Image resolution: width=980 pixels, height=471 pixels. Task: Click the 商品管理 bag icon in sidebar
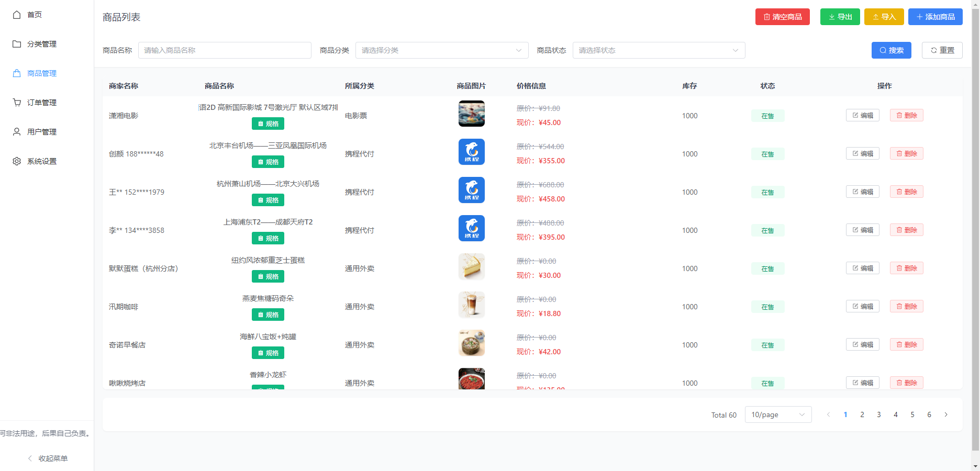(16, 73)
